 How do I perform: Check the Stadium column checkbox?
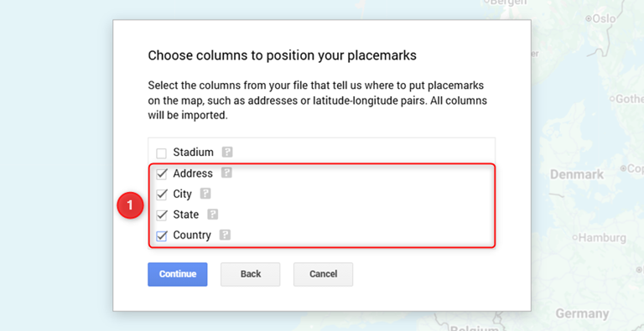161,153
